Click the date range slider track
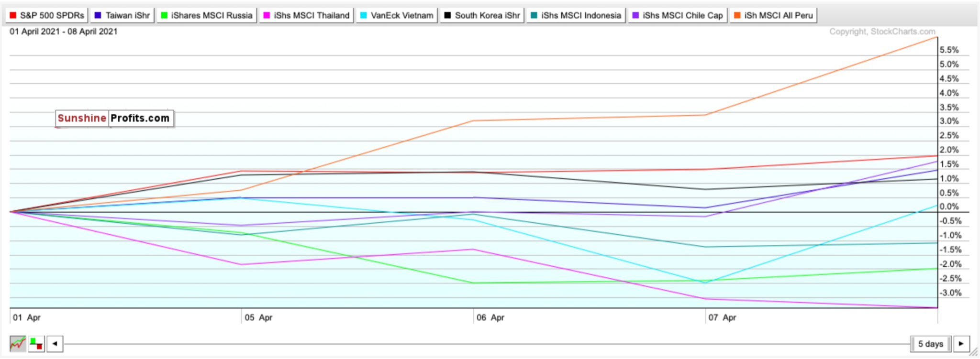Screen dimensions: 980x359 [x=487, y=344]
